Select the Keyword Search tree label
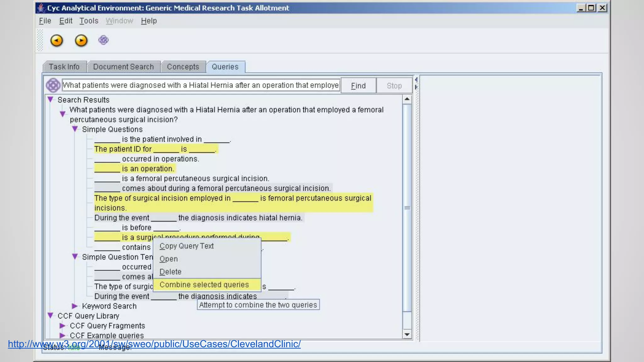The image size is (644, 362). [x=109, y=306]
